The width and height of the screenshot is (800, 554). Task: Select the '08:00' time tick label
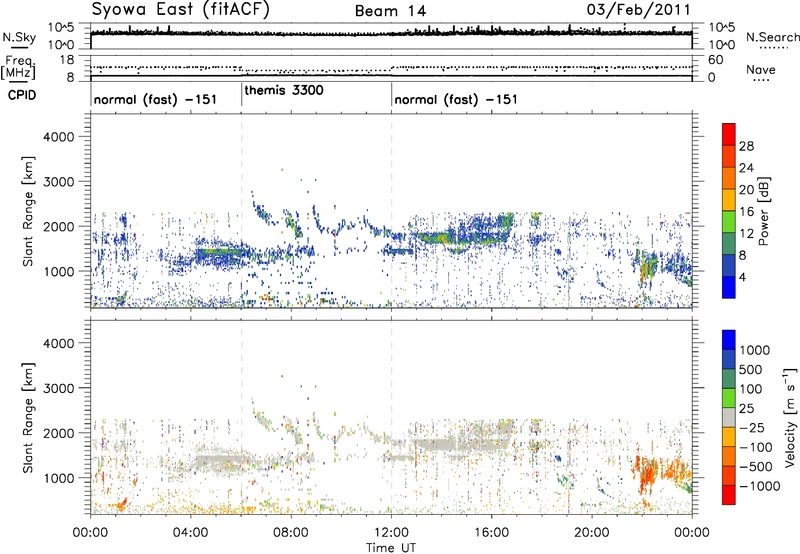click(x=290, y=533)
